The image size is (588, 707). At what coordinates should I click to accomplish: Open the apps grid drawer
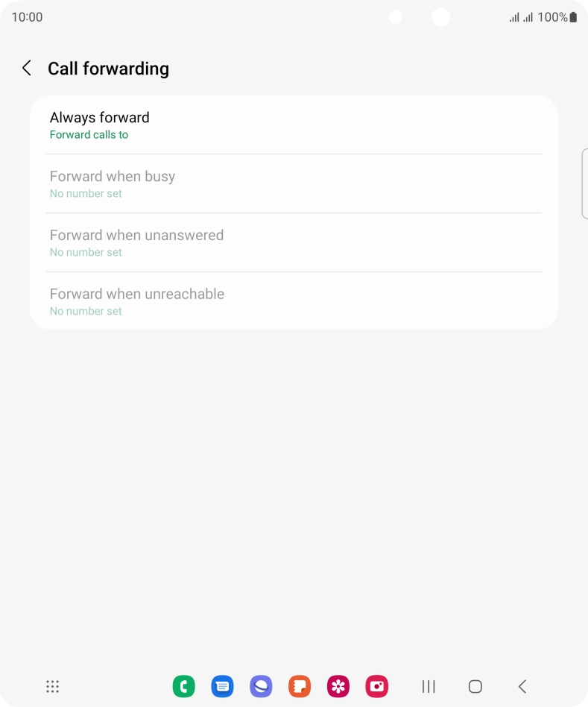coord(52,686)
